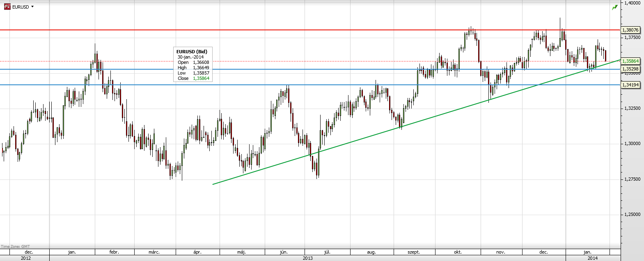Click the red Fx instrument icon
The height and width of the screenshot is (261, 644).
tap(7, 7)
